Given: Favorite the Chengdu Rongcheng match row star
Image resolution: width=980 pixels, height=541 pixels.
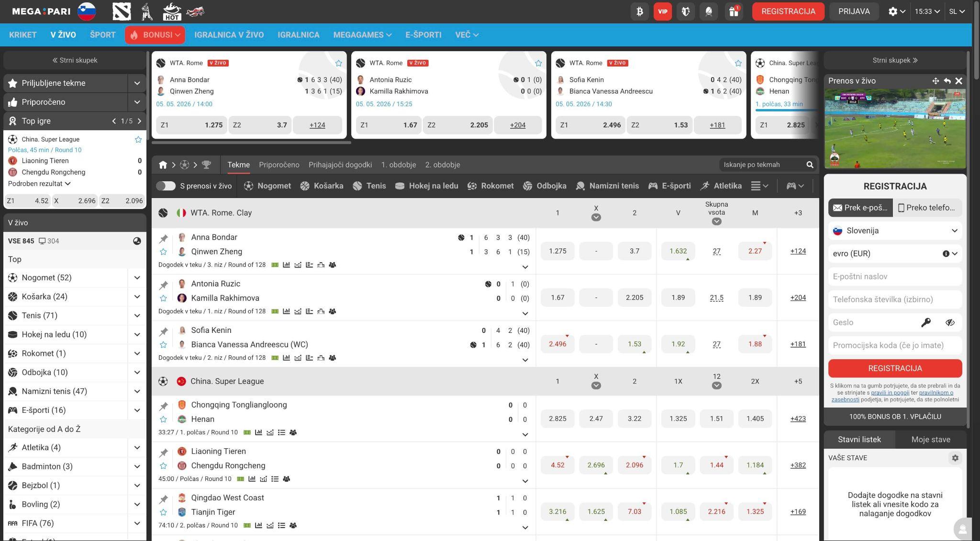Looking at the screenshot, I should click(x=163, y=465).
